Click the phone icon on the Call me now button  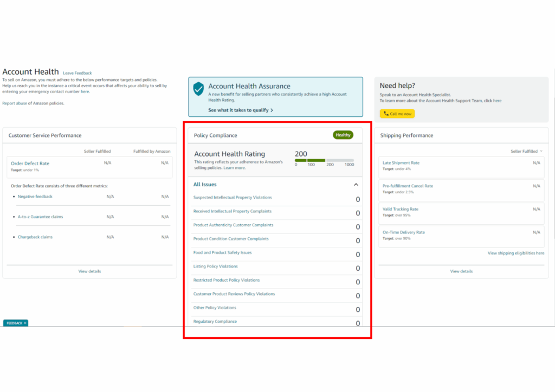click(387, 113)
